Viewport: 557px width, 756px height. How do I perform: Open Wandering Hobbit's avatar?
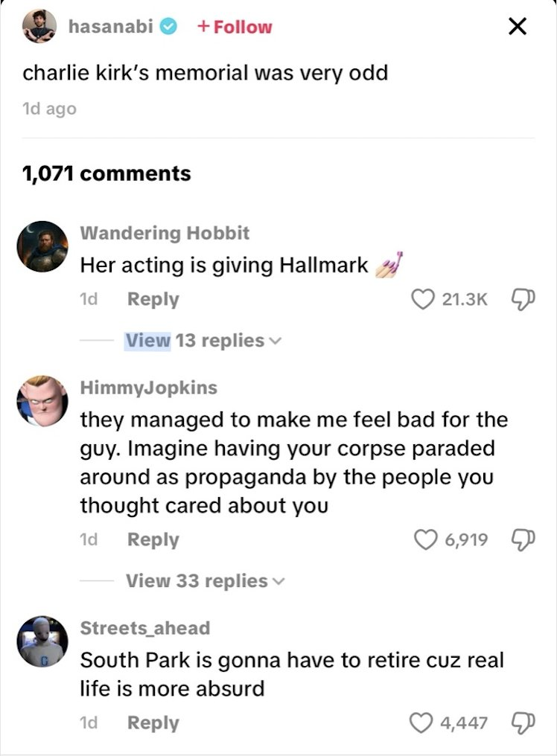point(42,246)
